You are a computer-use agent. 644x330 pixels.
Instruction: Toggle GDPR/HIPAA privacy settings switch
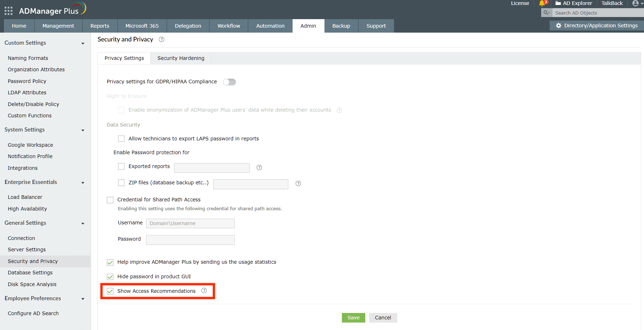tap(229, 82)
